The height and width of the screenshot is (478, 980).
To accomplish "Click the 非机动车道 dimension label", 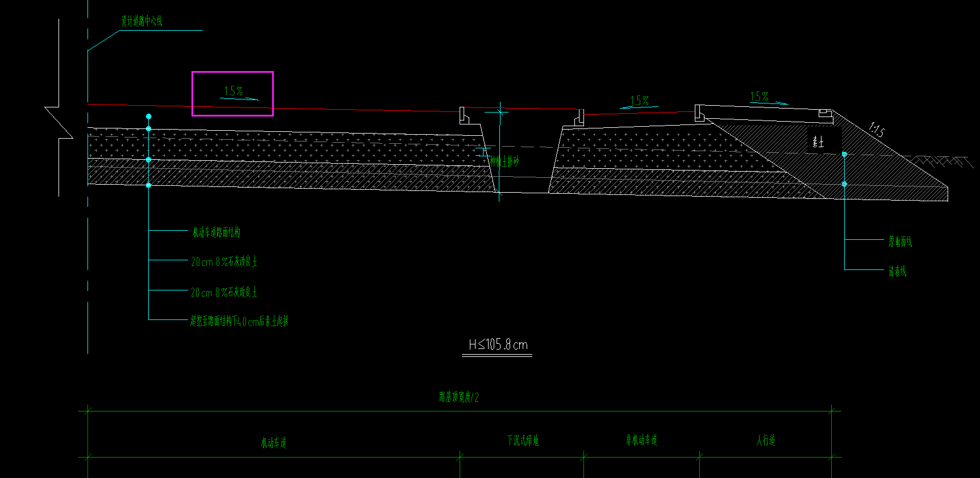I will [642, 439].
